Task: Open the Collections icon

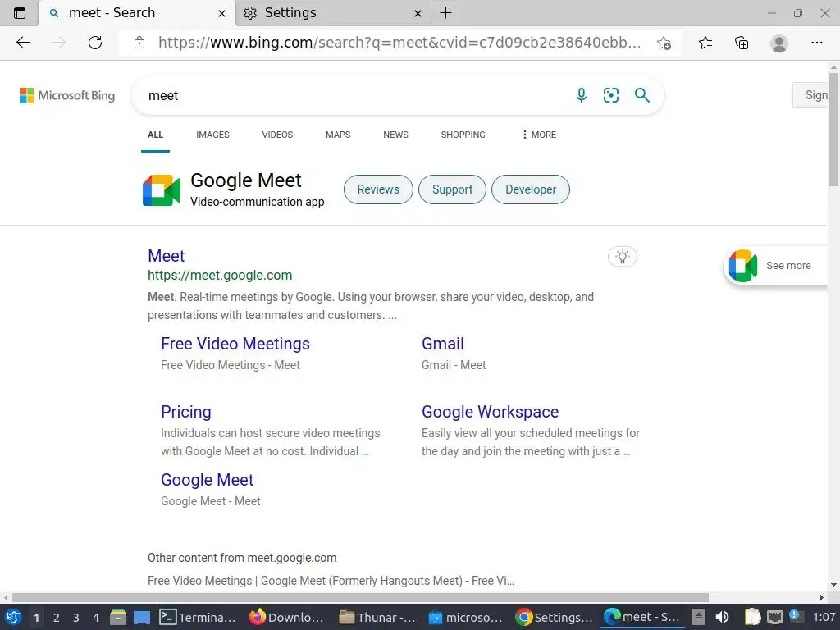Action: (x=742, y=43)
